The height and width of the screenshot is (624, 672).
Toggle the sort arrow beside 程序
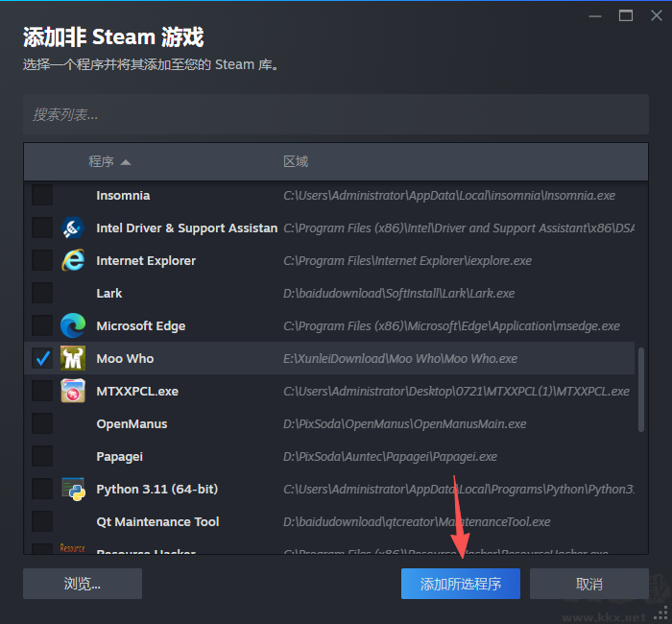click(x=126, y=162)
